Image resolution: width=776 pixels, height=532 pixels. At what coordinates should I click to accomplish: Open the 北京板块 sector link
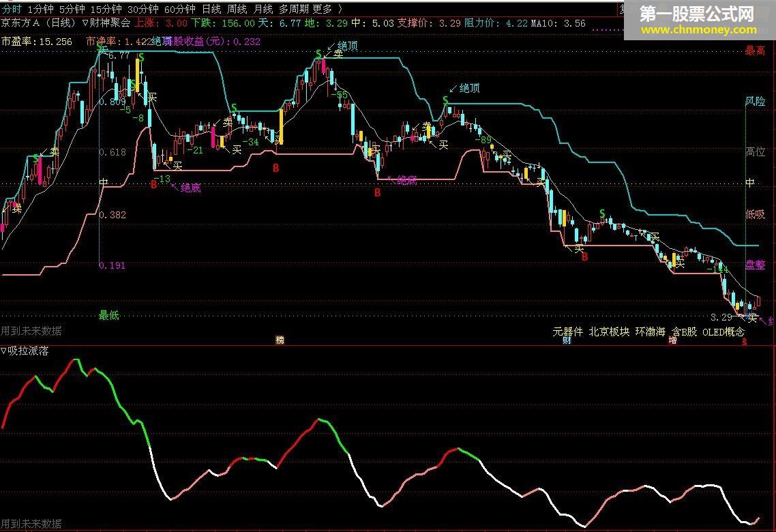coord(609,331)
